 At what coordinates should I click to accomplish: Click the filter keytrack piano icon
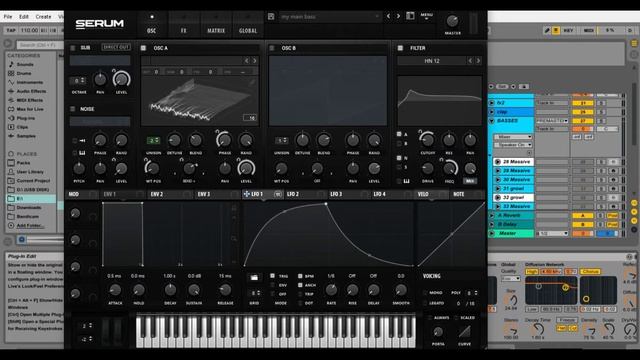[407, 181]
